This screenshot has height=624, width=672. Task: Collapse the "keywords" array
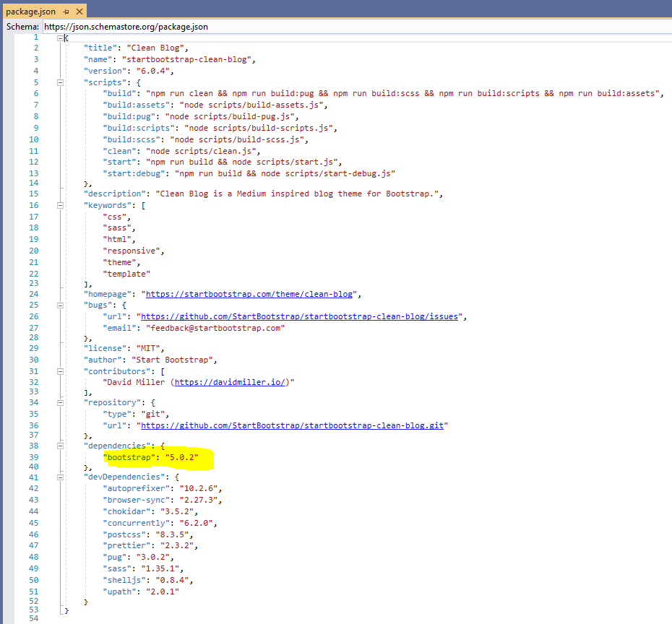coord(61,205)
